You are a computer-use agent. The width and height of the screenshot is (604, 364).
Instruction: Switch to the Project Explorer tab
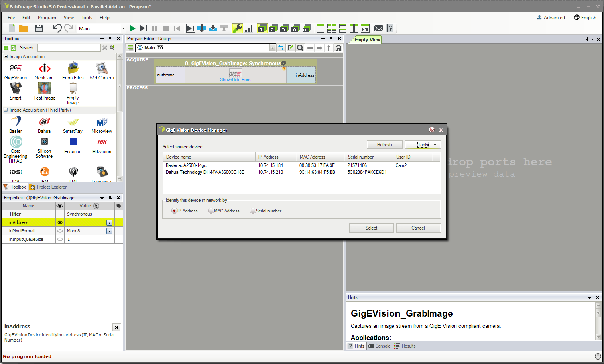pos(48,187)
